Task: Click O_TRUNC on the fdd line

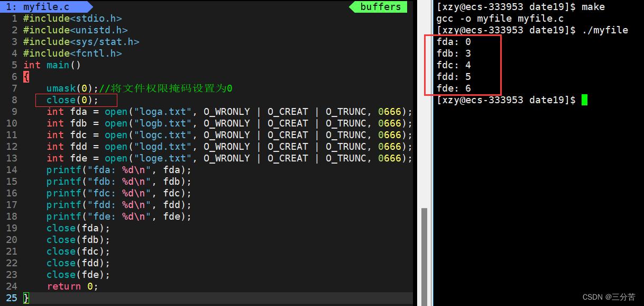Action: pyautogui.click(x=346, y=147)
